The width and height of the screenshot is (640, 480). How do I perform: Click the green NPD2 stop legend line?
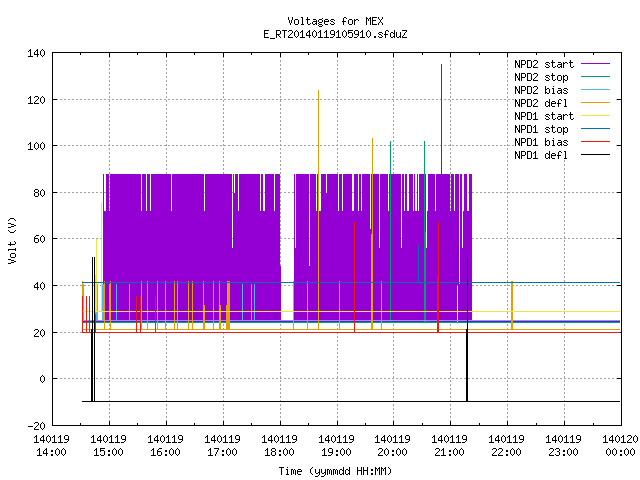tap(596, 76)
